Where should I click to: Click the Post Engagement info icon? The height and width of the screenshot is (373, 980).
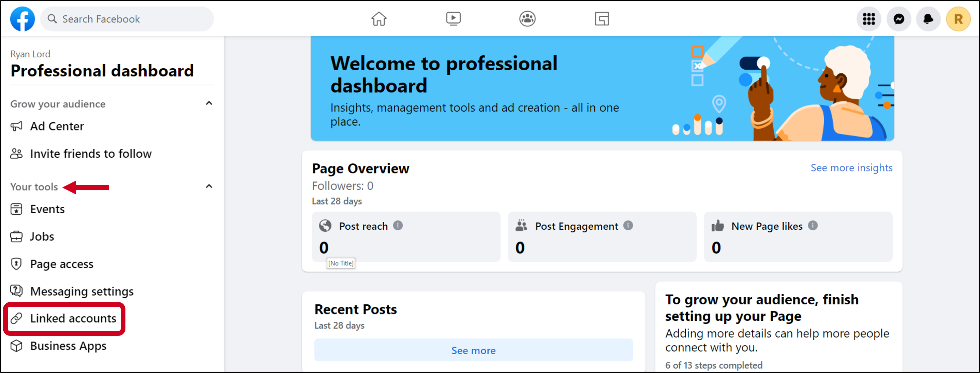point(628,226)
